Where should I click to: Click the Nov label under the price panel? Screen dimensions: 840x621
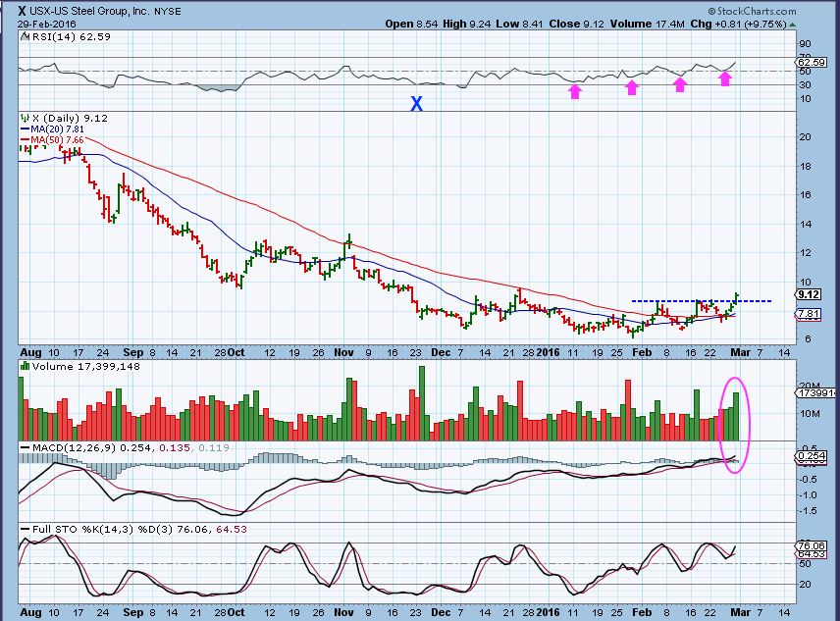343,352
